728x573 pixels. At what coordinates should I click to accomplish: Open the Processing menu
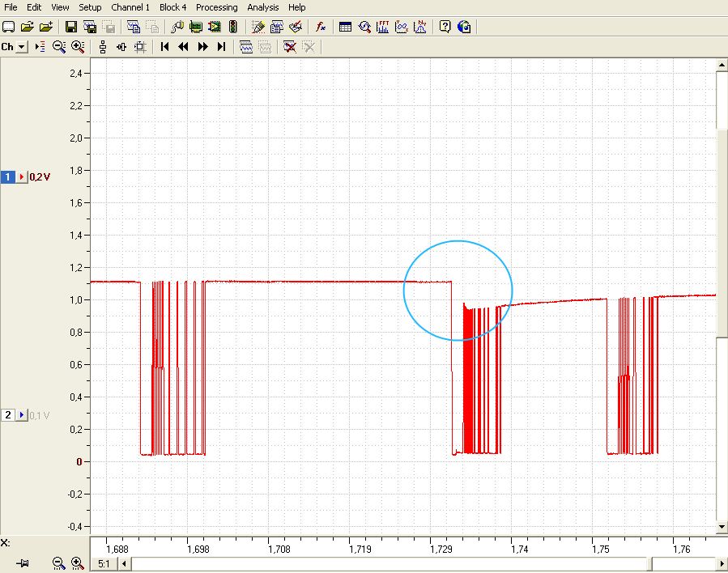pos(217,7)
